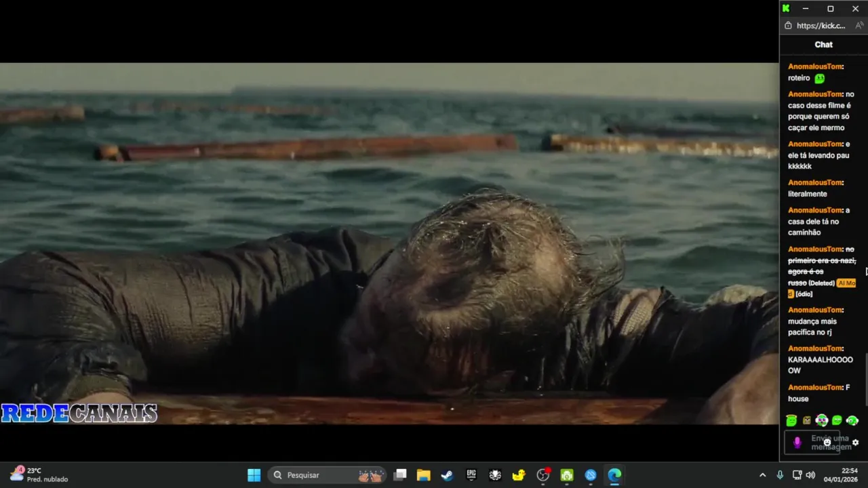Image resolution: width=868 pixels, height=488 pixels.
Task: Open File Explorer from the taskbar
Action: click(424, 475)
